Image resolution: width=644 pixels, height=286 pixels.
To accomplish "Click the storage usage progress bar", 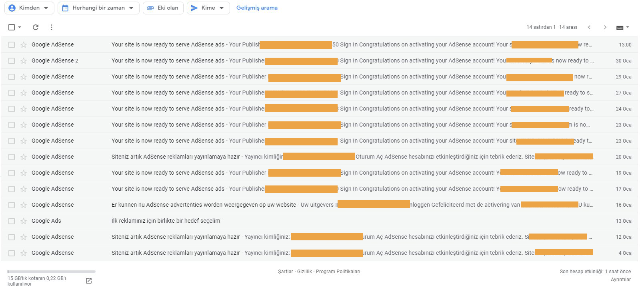I will (x=52, y=272).
